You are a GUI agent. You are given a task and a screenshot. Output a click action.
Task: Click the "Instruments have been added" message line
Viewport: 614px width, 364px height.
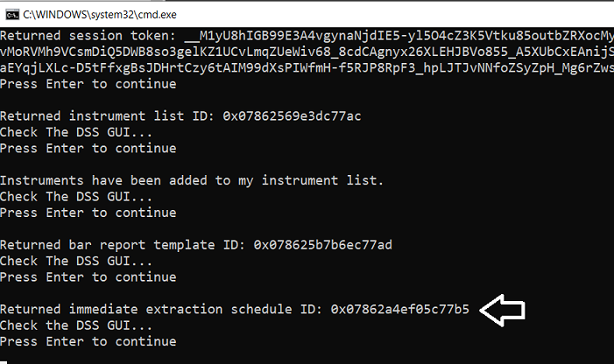pyautogui.click(x=191, y=180)
